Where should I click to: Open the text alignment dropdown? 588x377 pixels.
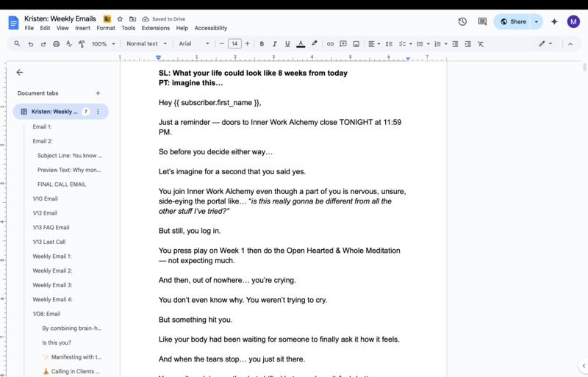tap(374, 44)
